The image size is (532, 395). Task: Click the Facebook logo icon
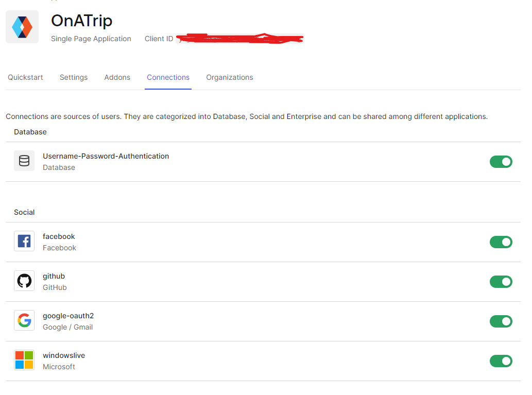24,241
